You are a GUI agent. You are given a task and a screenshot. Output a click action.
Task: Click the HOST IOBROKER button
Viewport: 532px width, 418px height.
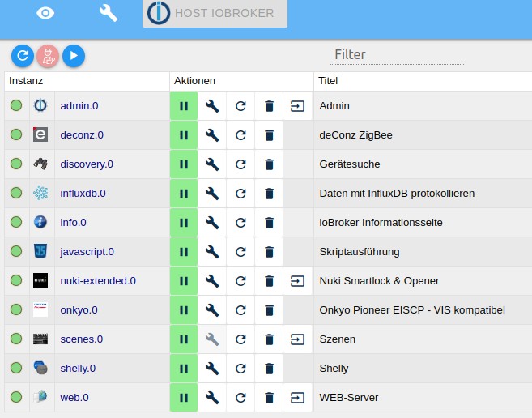point(215,14)
